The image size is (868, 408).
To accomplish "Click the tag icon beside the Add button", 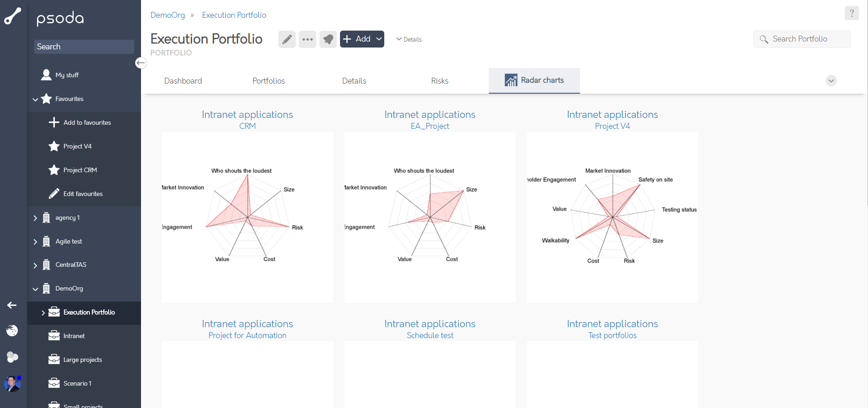I will (x=328, y=39).
